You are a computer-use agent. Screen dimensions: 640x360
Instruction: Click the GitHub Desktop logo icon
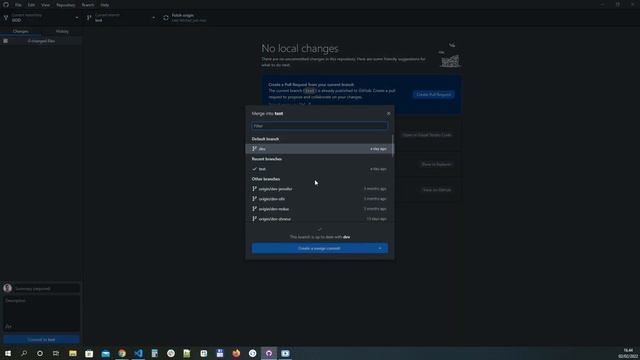pos(6,5)
